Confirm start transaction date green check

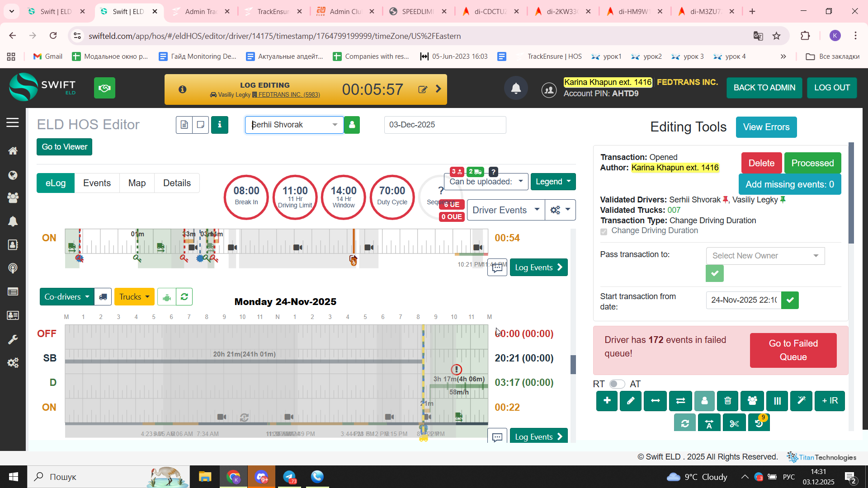click(x=790, y=300)
